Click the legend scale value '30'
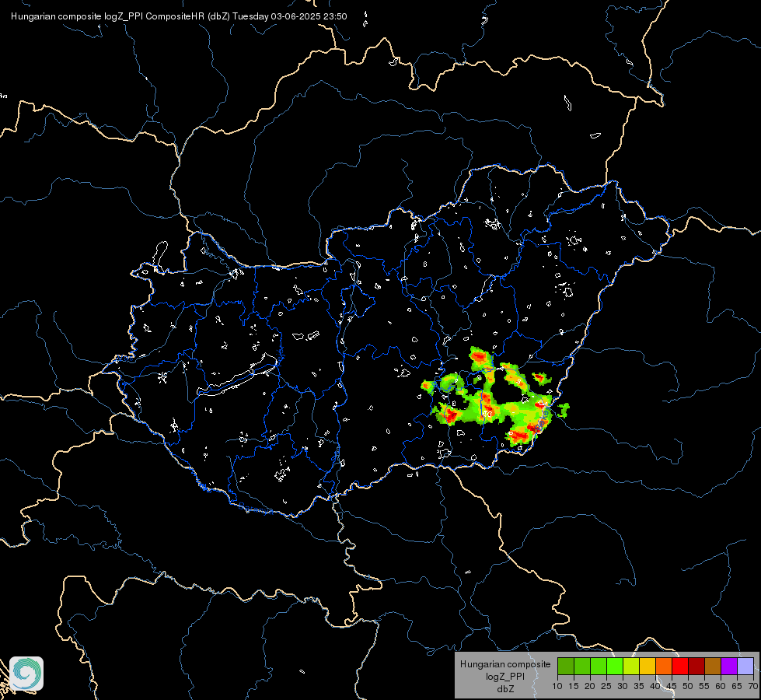 pyautogui.click(x=623, y=687)
